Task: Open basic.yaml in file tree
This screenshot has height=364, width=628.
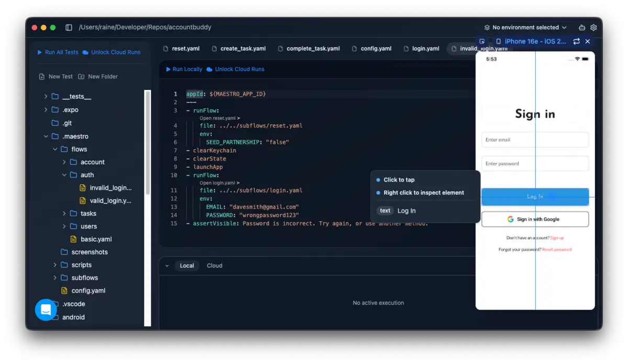Action: (91, 239)
